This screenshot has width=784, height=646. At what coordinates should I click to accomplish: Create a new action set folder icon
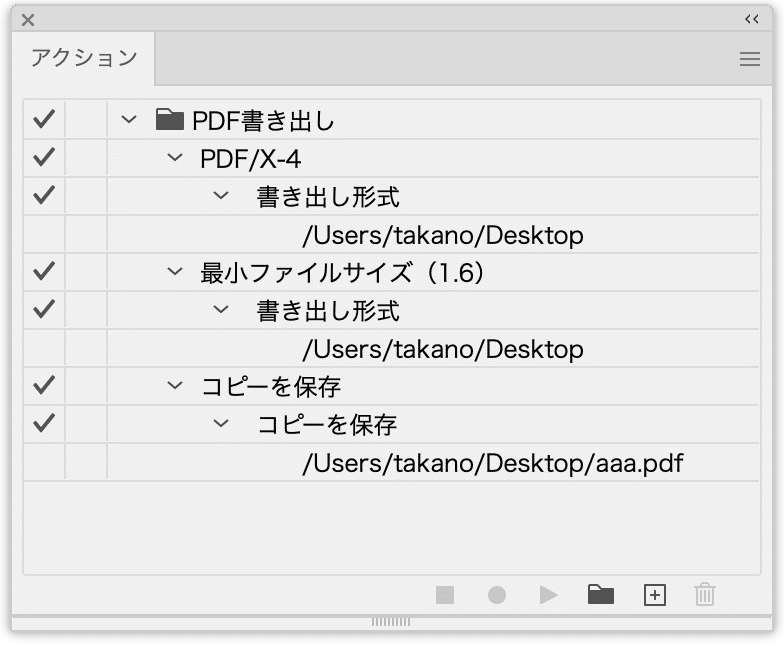tap(600, 594)
